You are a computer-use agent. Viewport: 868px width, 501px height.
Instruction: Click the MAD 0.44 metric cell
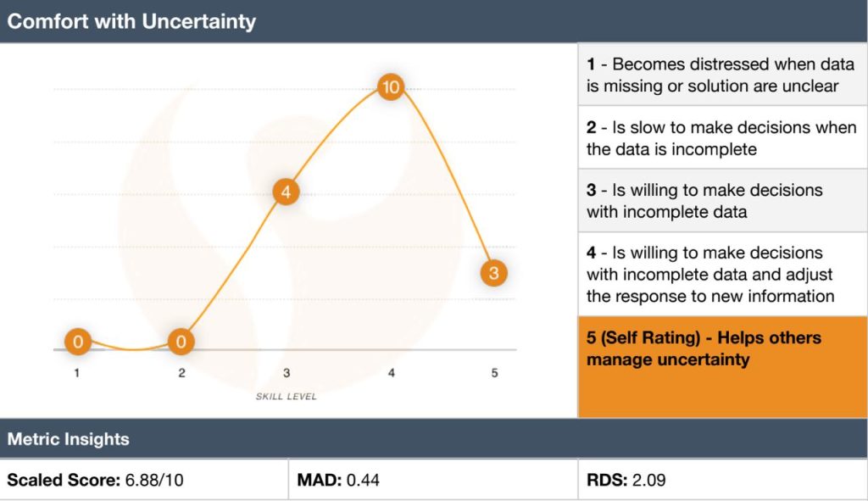[432, 481]
